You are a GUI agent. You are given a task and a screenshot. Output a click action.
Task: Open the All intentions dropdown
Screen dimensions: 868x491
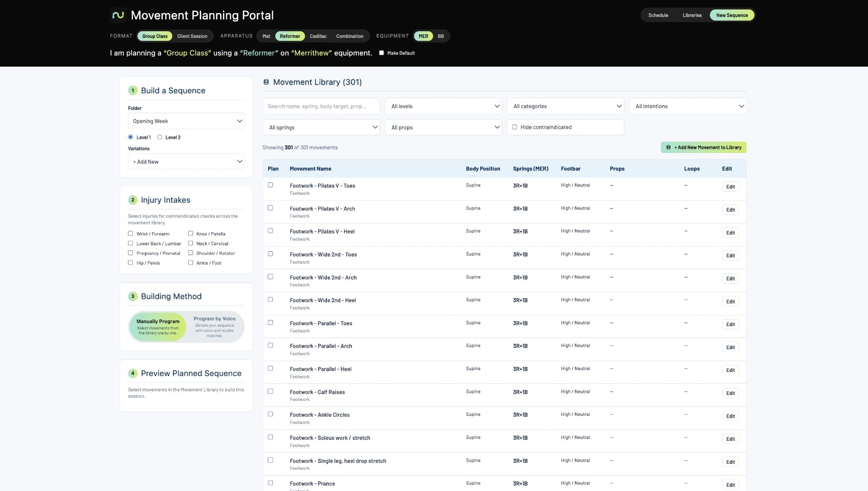[688, 106]
